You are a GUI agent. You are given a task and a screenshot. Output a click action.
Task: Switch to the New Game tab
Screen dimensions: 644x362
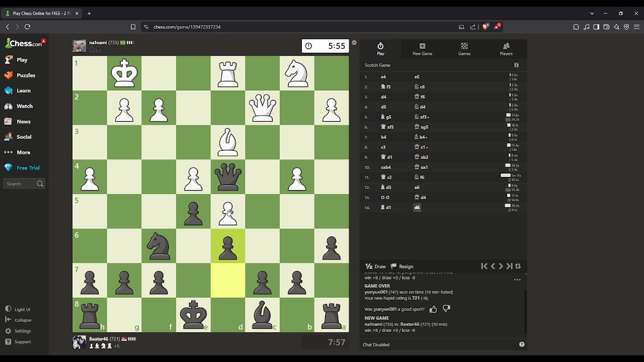423,49
